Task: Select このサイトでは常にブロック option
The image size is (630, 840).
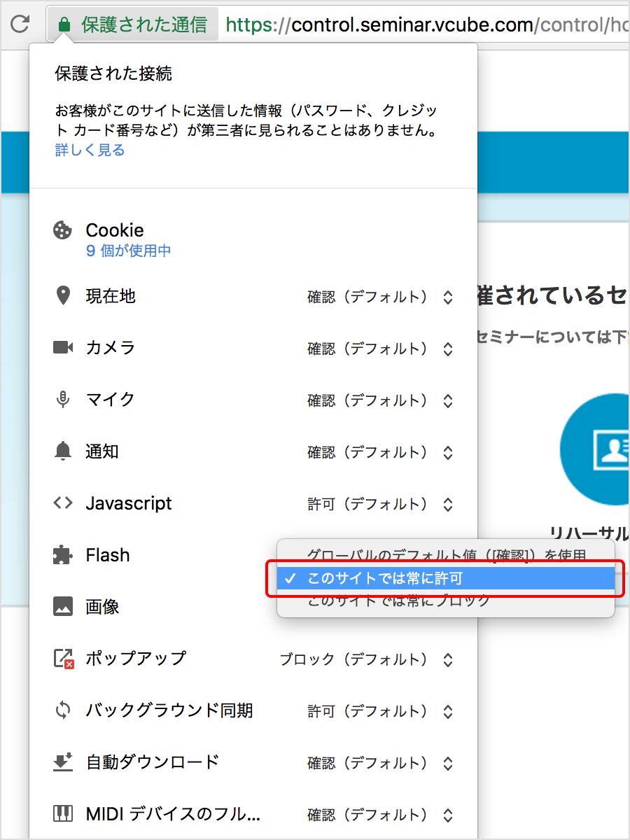Action: pos(446,601)
